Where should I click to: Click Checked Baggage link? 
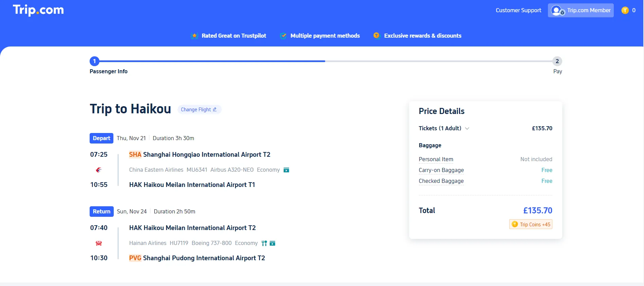[x=441, y=181]
